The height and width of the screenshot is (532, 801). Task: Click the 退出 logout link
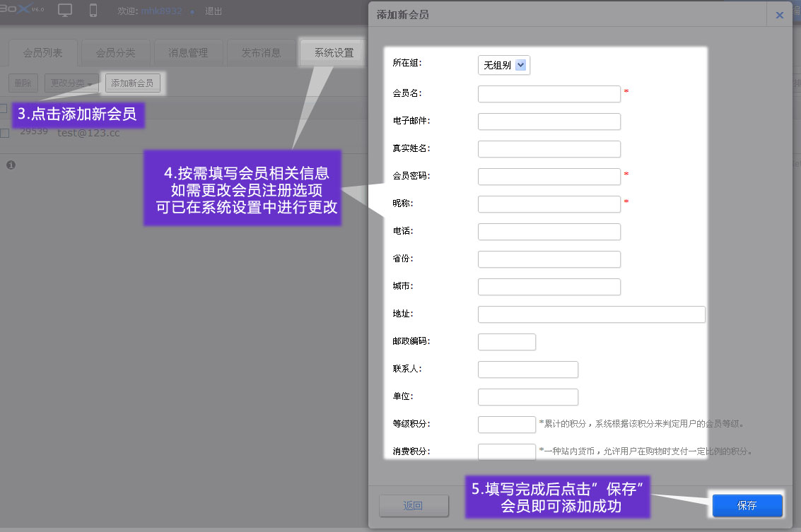tap(213, 11)
